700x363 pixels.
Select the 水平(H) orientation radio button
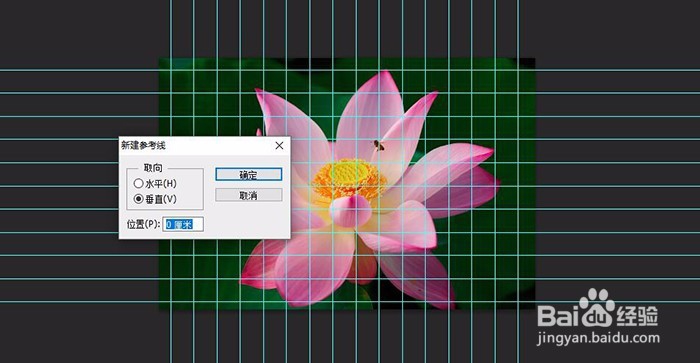click(138, 184)
